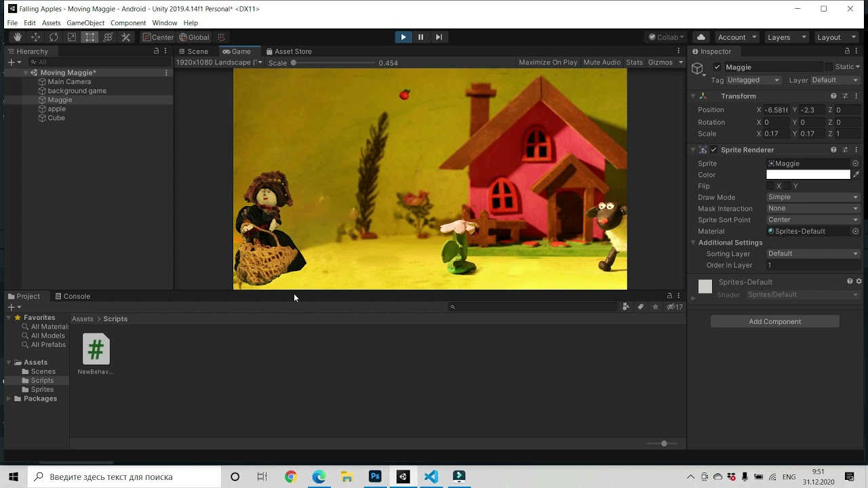Lock the Inspector panel
868x488 pixels.
point(847,51)
